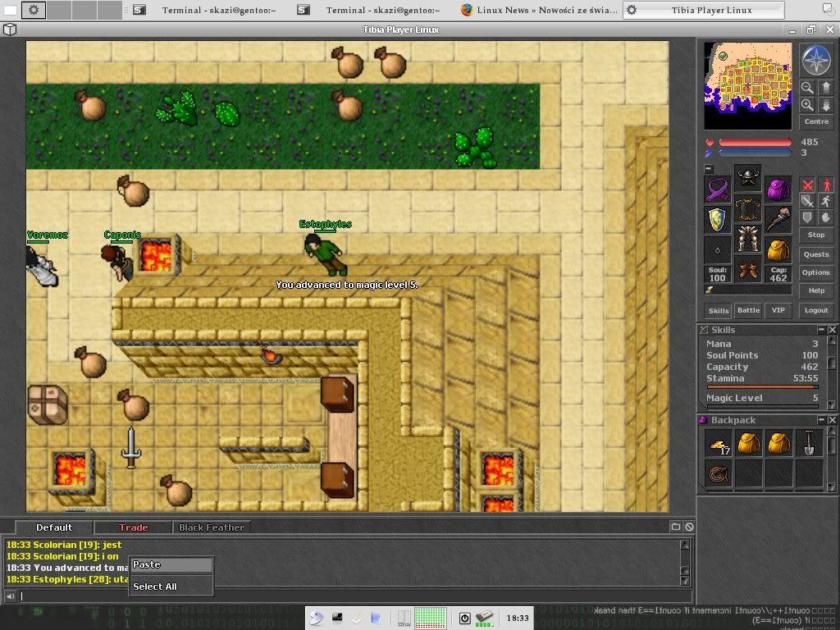Toggle the Battle window button
840x630 pixels.
pos(748,310)
